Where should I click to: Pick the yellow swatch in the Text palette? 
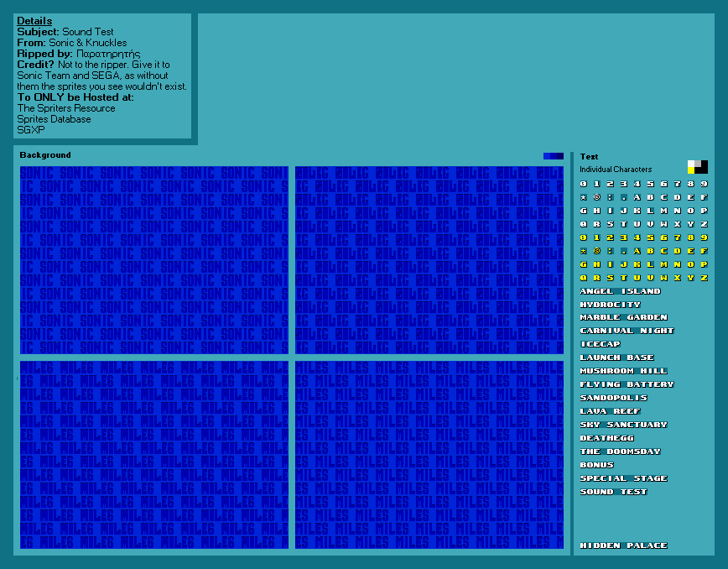point(691,170)
